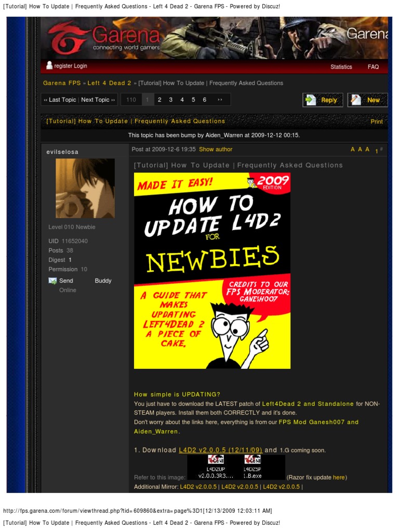Go to Left 4 Dead 2 breadcrumb

[109, 83]
